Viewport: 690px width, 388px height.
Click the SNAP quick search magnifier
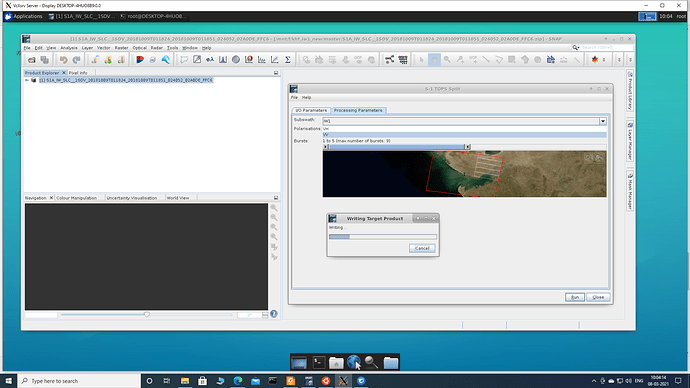coord(576,48)
